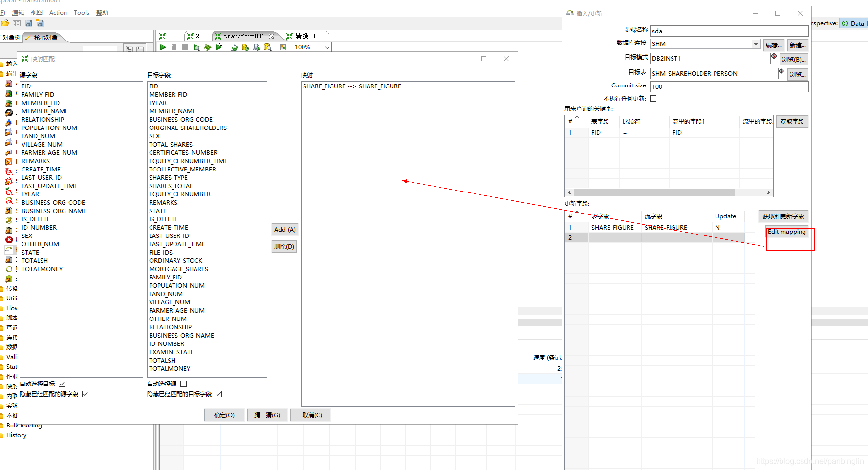Click the Save As floppy icon
Screen dimensions: 868x470
[x=40, y=23]
